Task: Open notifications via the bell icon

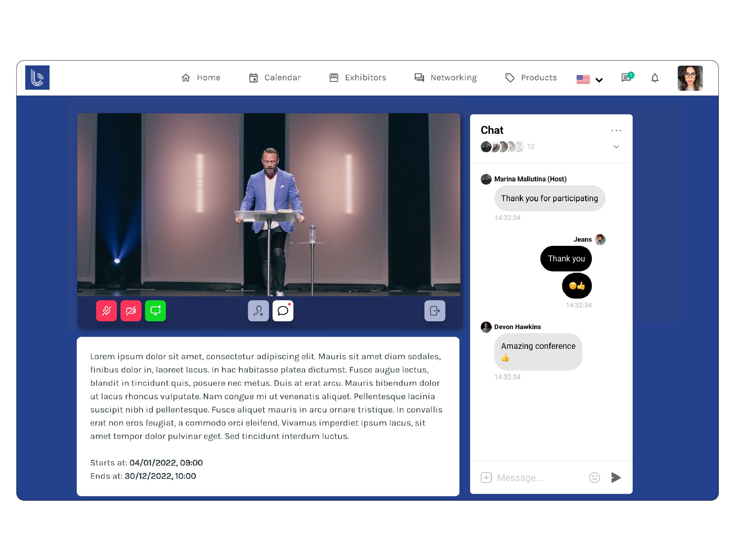Action: pos(654,78)
